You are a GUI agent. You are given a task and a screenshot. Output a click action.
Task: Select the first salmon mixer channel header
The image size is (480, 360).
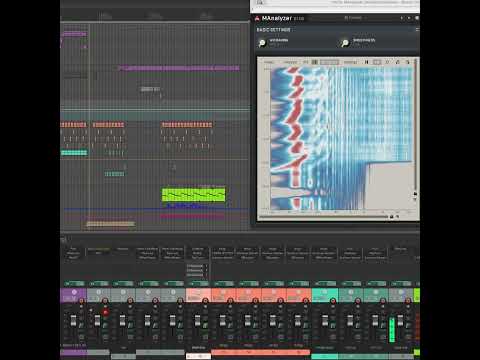coord(198,295)
